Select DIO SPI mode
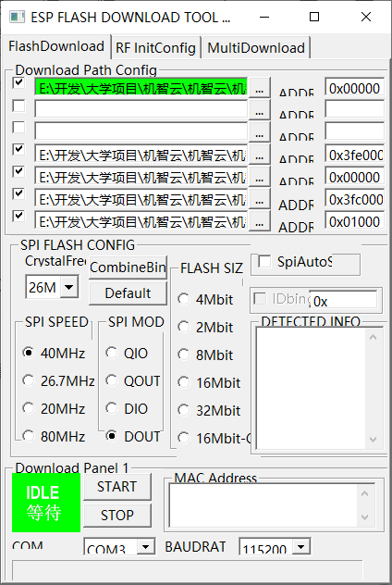Screen dimensions: 392x585 [x=127, y=408]
